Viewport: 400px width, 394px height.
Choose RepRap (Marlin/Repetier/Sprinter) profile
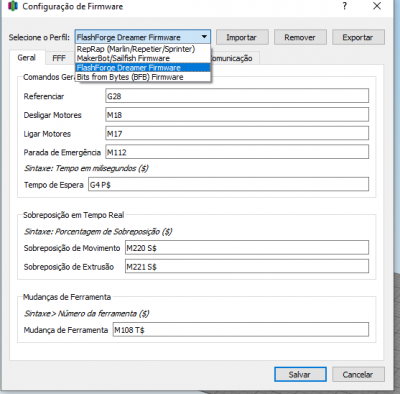[143, 49]
